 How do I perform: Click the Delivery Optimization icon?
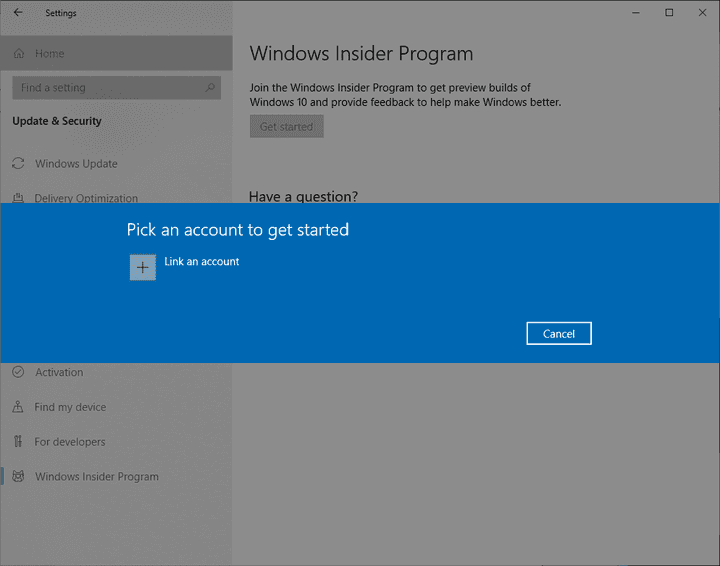18,198
